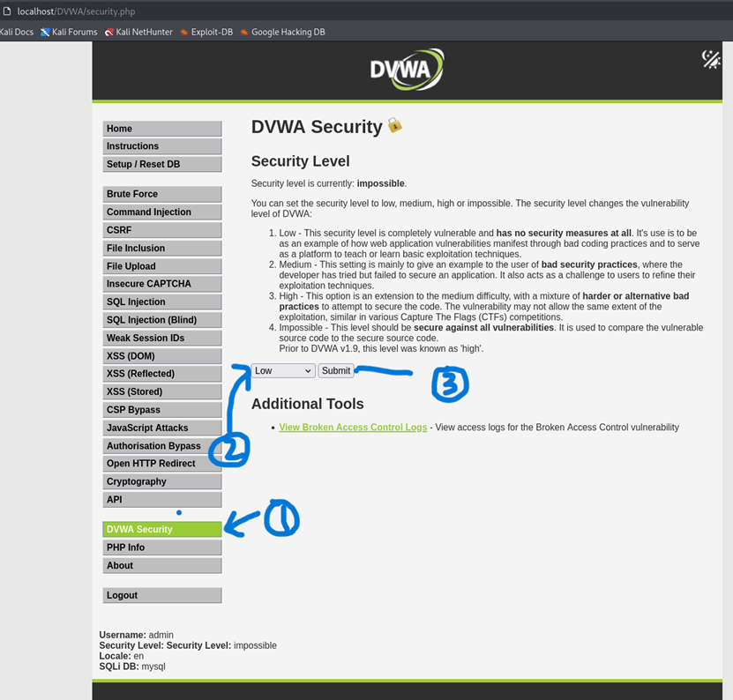Open the File Upload page
The image size is (733, 700).
pos(161,265)
